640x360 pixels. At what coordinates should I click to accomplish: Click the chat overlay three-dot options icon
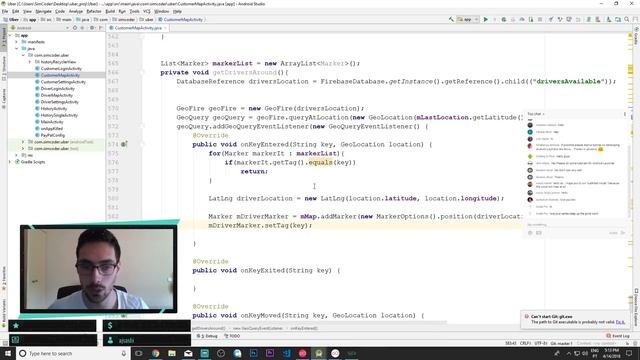pos(624,114)
